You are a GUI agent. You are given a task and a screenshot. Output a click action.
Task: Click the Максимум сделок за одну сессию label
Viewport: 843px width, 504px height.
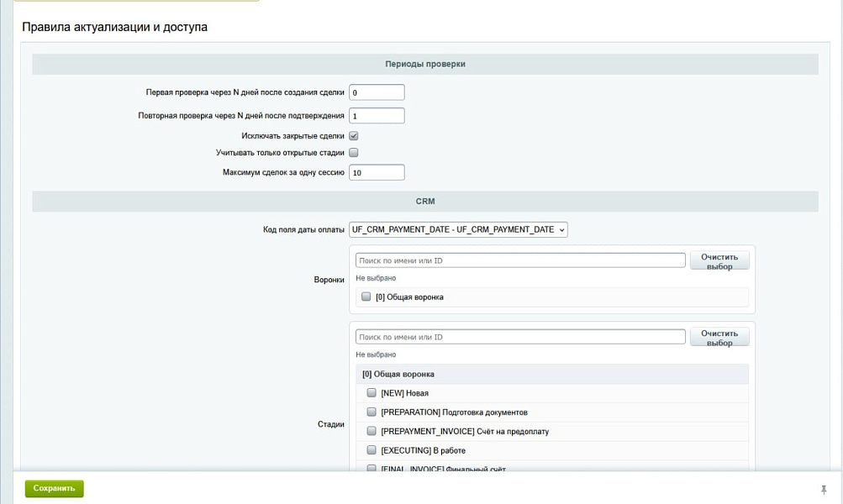click(x=283, y=172)
